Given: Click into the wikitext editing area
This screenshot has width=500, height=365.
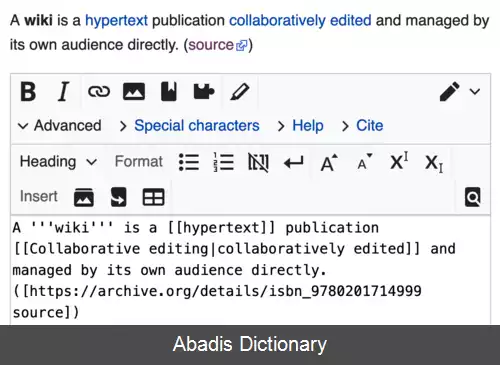Looking at the screenshot, I should (x=250, y=270).
